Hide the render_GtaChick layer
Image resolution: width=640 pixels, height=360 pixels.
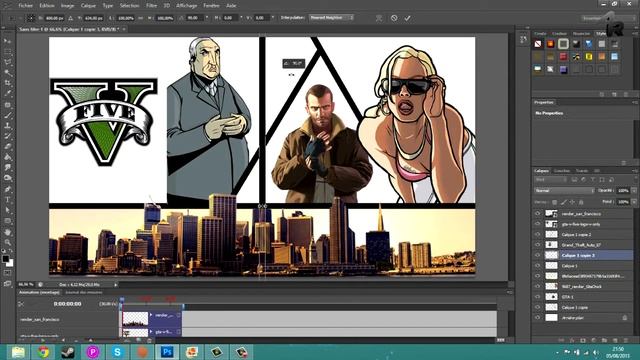537,287
